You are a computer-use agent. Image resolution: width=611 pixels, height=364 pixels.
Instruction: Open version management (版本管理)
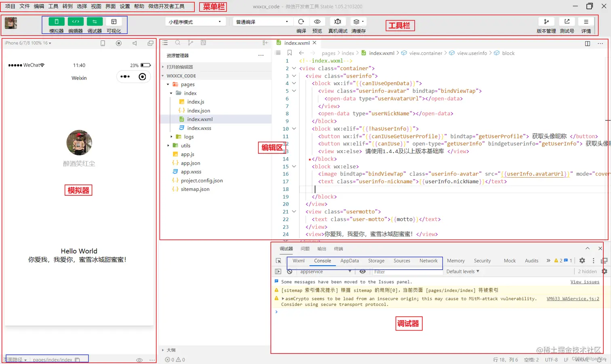pyautogui.click(x=546, y=22)
